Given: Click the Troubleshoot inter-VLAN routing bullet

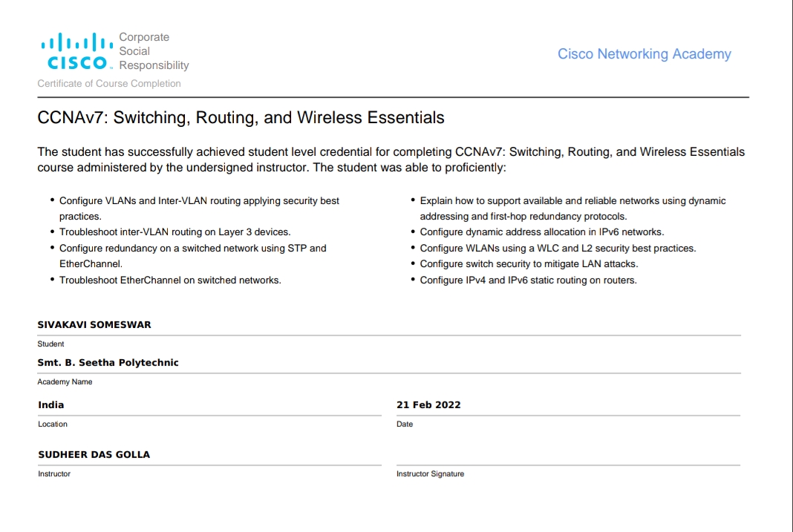Looking at the screenshot, I should click(x=174, y=232).
